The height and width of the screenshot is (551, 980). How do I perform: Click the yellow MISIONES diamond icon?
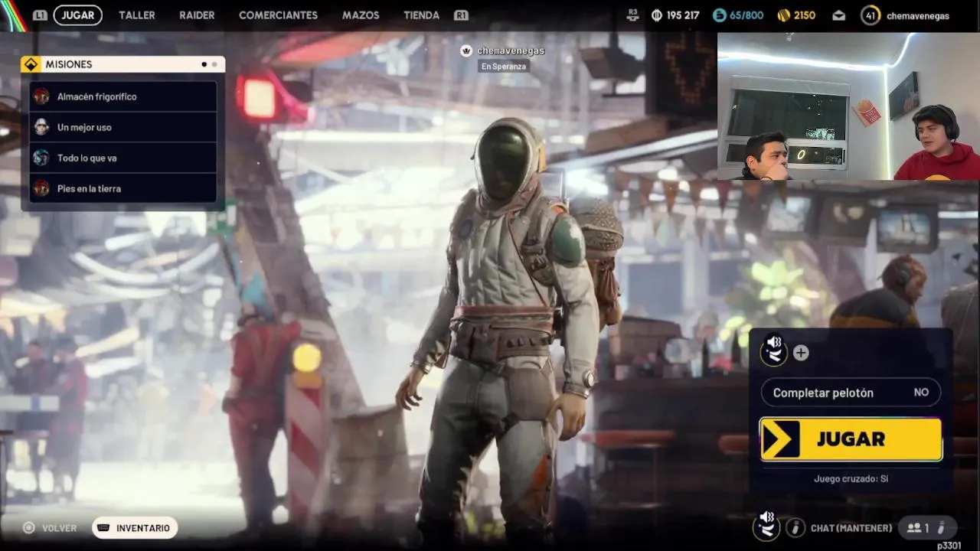31,64
